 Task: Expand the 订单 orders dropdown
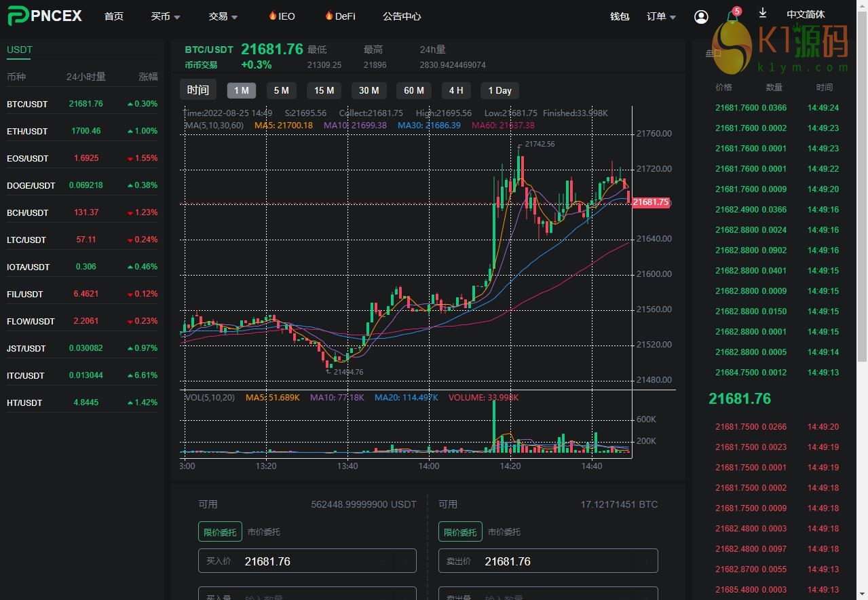tap(662, 16)
